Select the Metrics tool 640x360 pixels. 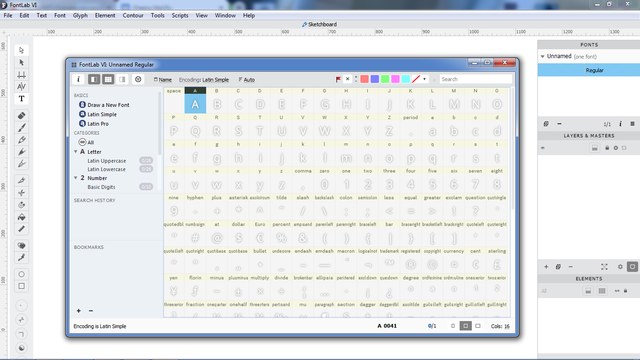click(22, 75)
